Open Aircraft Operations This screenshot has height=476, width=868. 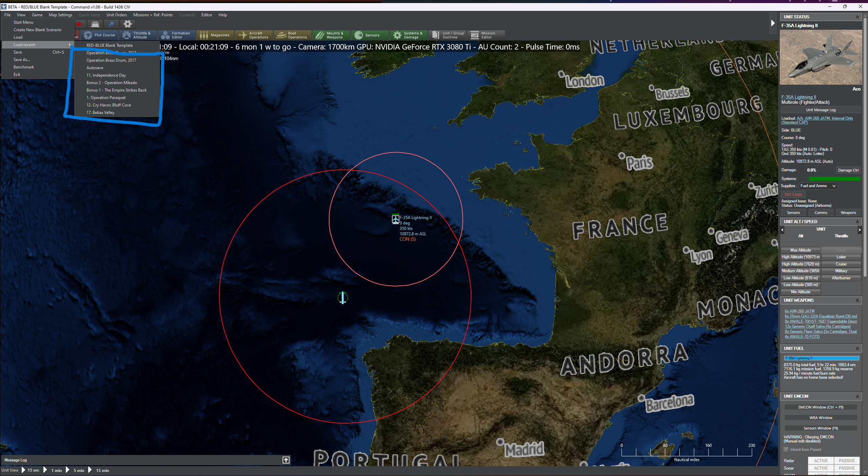[x=254, y=35]
